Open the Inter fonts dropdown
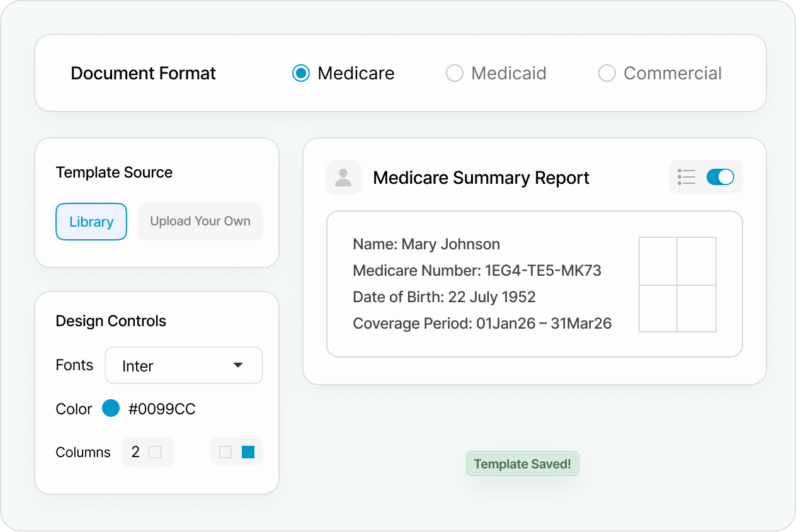 click(x=183, y=365)
